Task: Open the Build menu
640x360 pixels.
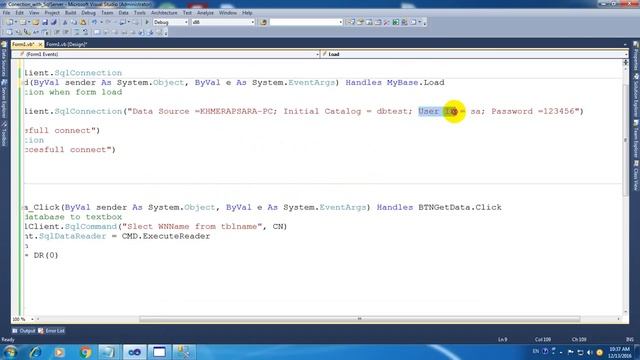Action: click(x=70, y=13)
